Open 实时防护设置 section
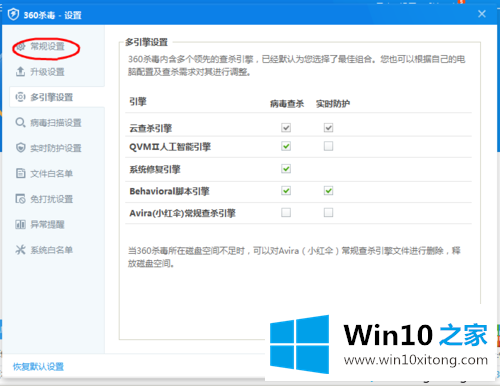 [56, 148]
